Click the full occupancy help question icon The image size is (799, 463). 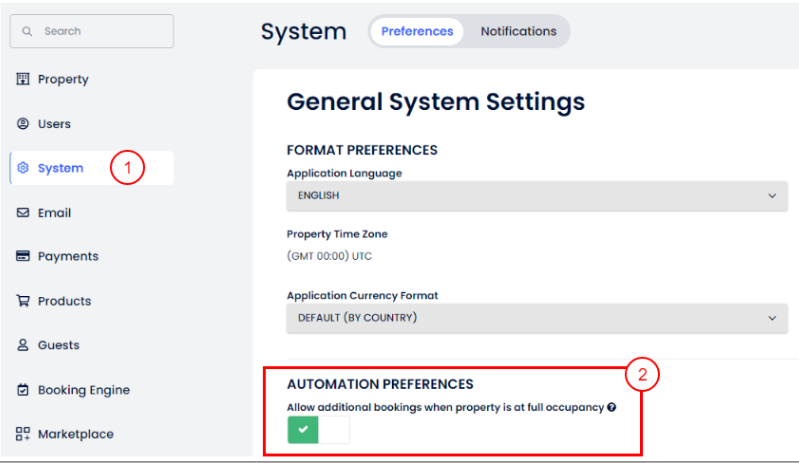(x=611, y=407)
